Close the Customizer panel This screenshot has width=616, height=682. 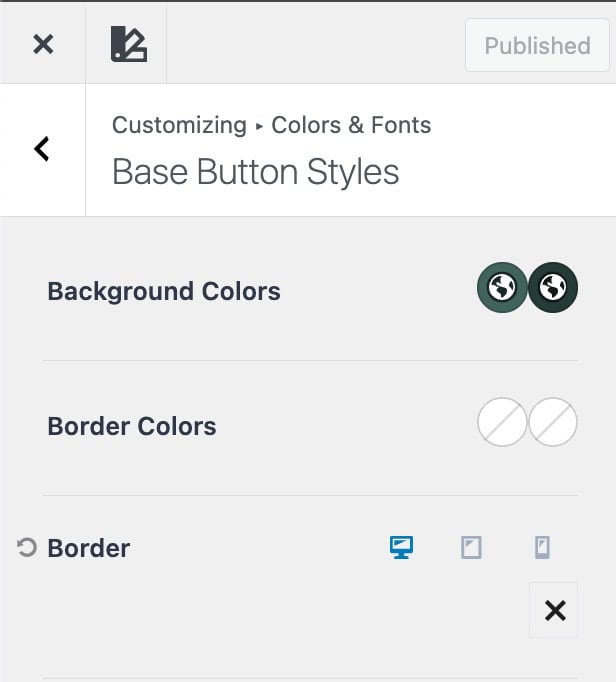click(x=43, y=44)
